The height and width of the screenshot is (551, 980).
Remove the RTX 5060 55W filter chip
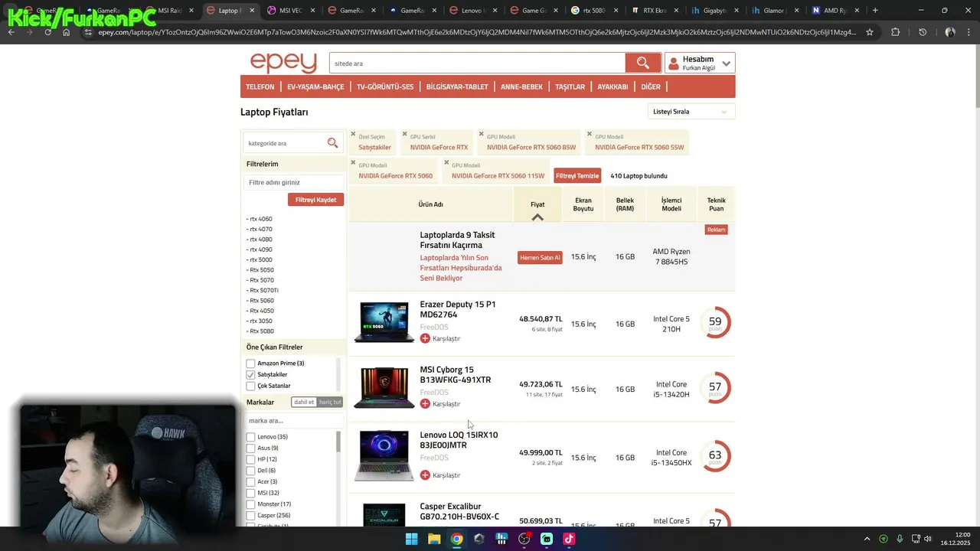[590, 134]
